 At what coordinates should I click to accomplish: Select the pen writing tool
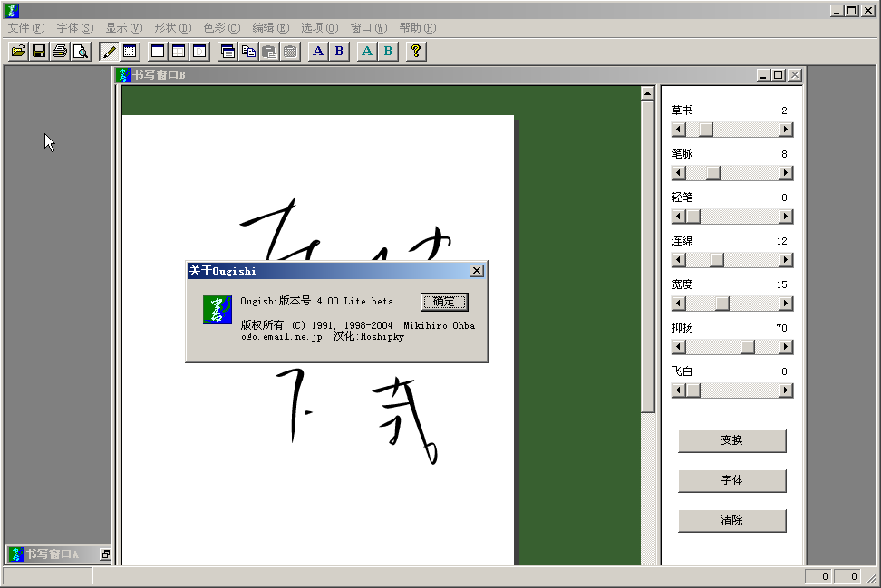coord(109,52)
